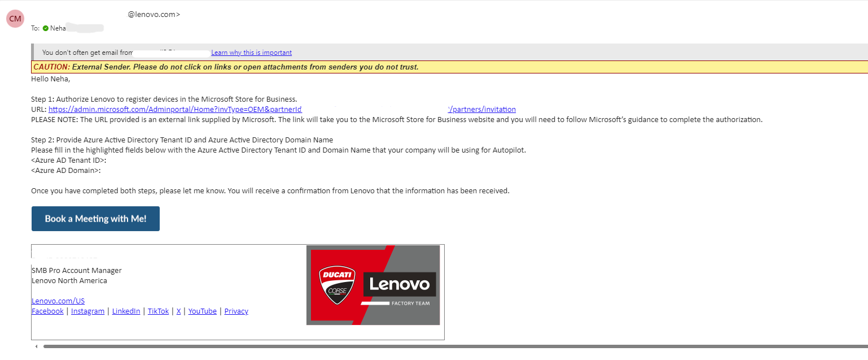Click 'SMB Pro Account Manager' text
Image resolution: width=868 pixels, height=360 pixels.
coord(77,270)
